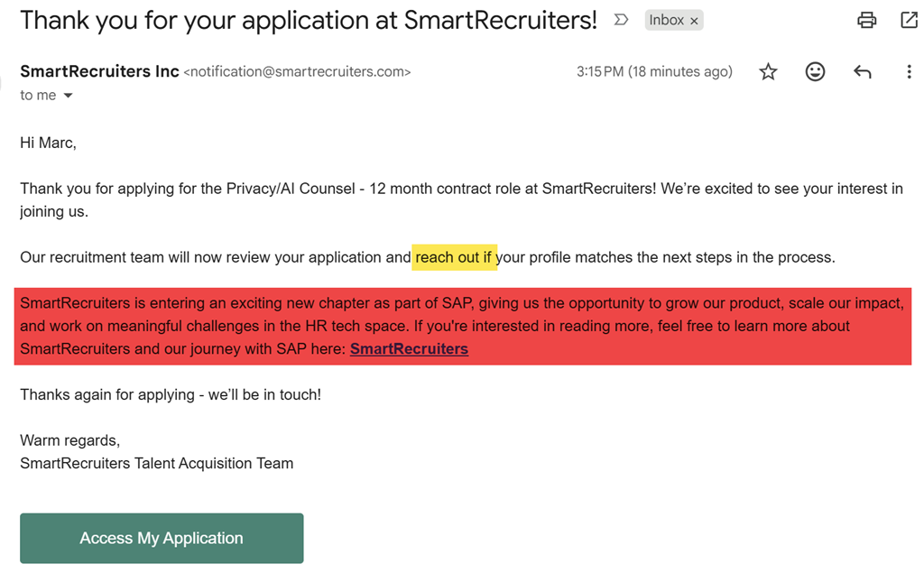The width and height of the screenshot is (924, 573).
Task: Click the notification@smartrecruiters.com sender address
Action: [x=297, y=72]
